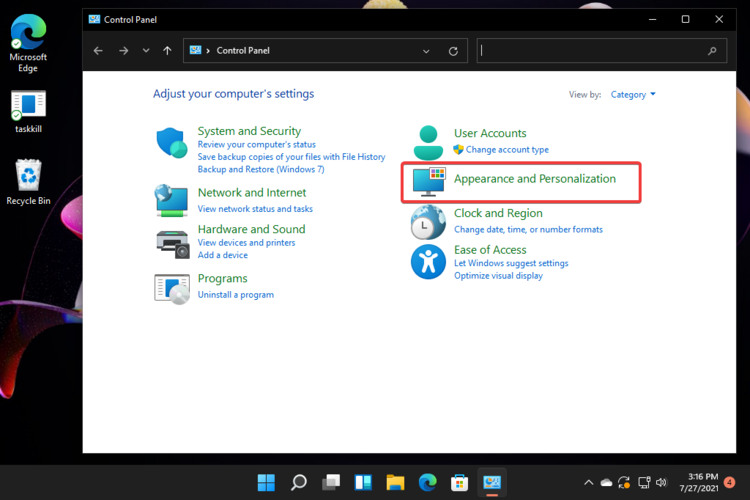
Task: Click the Ease of Access icon
Action: [x=428, y=261]
